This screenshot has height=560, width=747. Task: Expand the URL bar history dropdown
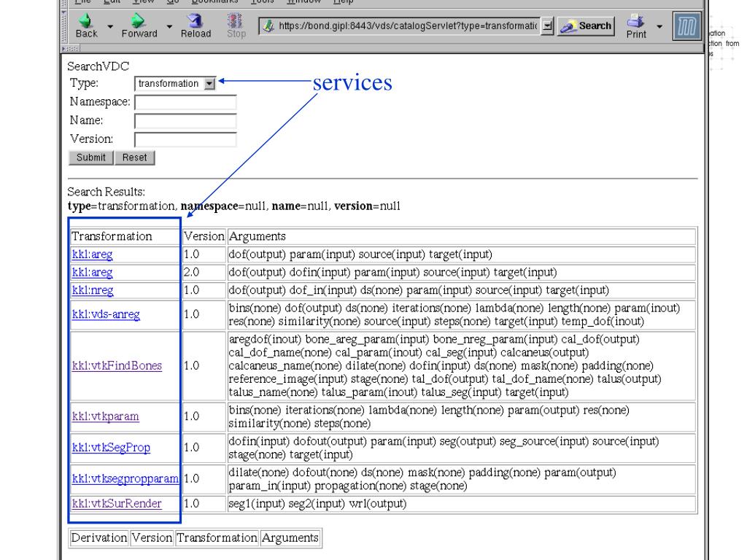point(548,26)
